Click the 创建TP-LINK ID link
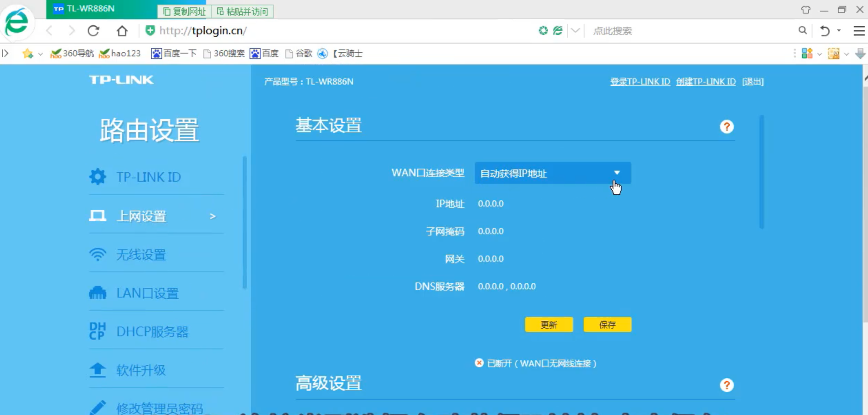This screenshot has width=868, height=415. click(705, 82)
